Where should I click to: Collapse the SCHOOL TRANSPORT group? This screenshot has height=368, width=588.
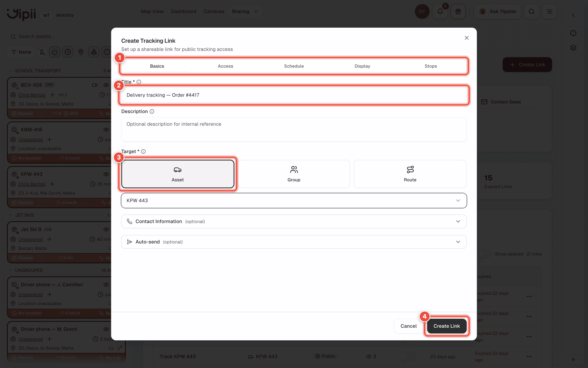pos(10,71)
